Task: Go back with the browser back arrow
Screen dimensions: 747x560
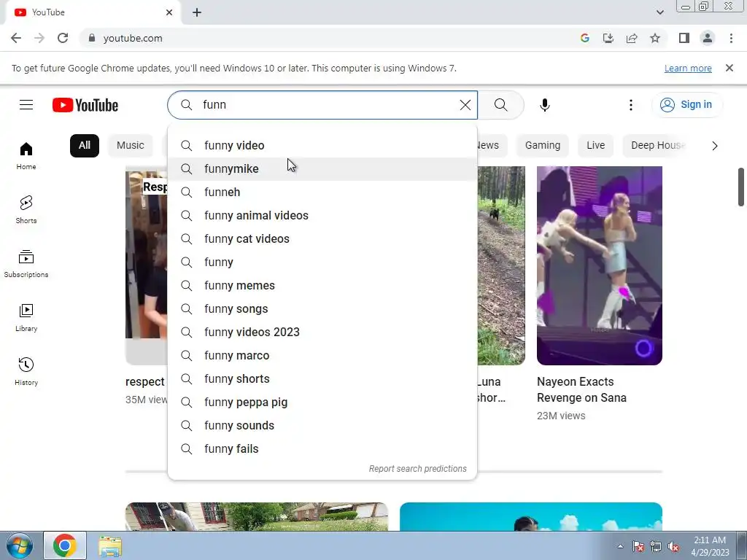Action: click(16, 38)
